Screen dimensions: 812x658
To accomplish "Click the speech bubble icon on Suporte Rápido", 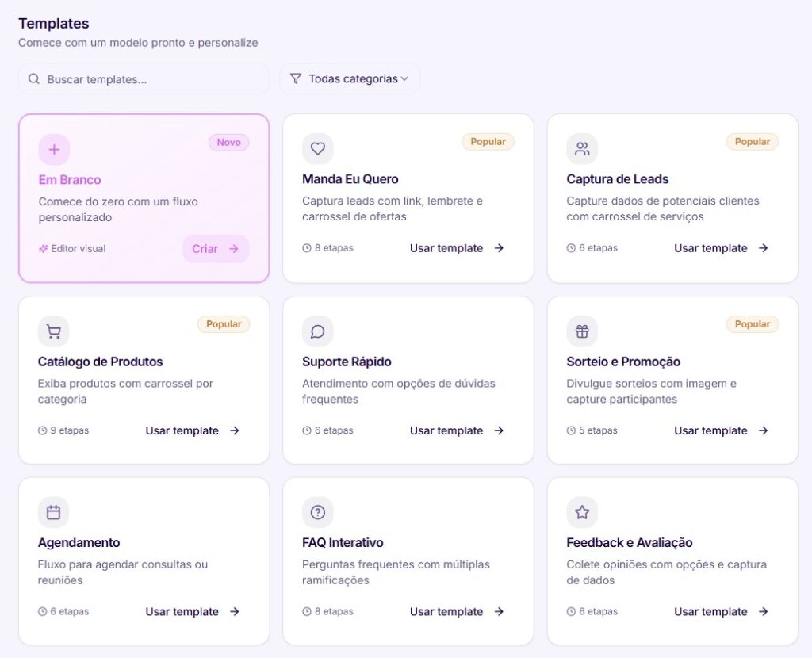I will pyautogui.click(x=317, y=331).
